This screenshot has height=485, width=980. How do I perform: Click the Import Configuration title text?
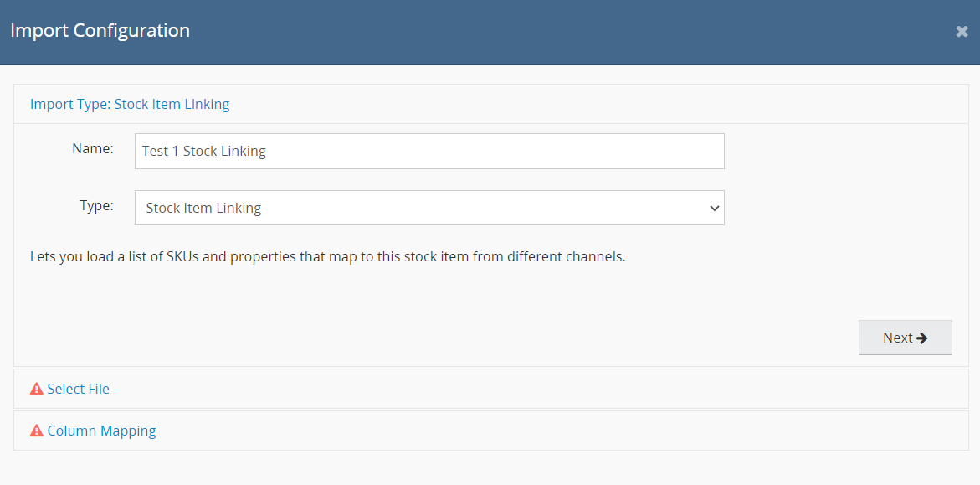point(100,31)
